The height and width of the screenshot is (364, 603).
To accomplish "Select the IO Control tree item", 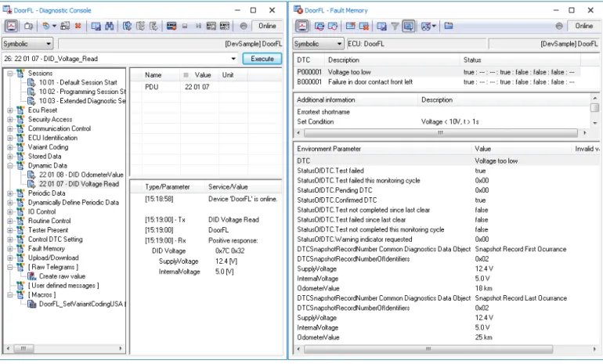I will click(42, 211).
